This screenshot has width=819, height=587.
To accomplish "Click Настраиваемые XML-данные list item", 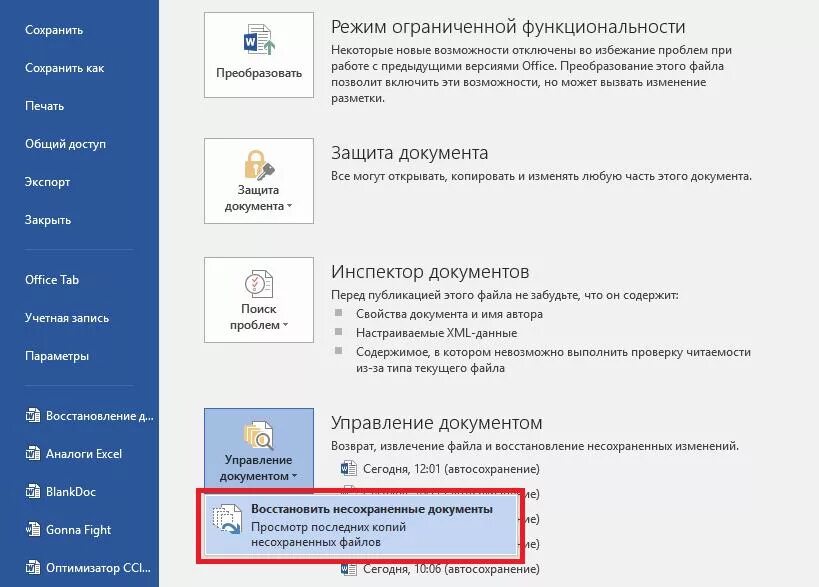I will point(437,333).
